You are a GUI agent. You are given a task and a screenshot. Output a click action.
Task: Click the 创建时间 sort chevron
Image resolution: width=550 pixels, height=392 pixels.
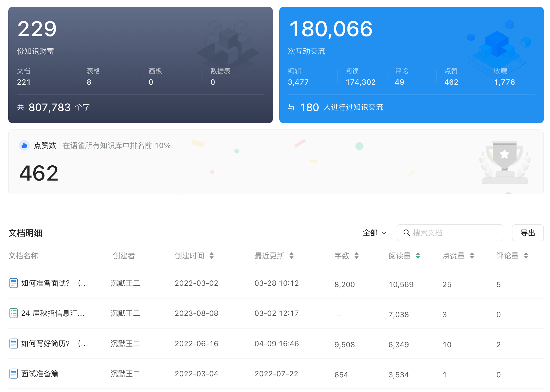212,256
